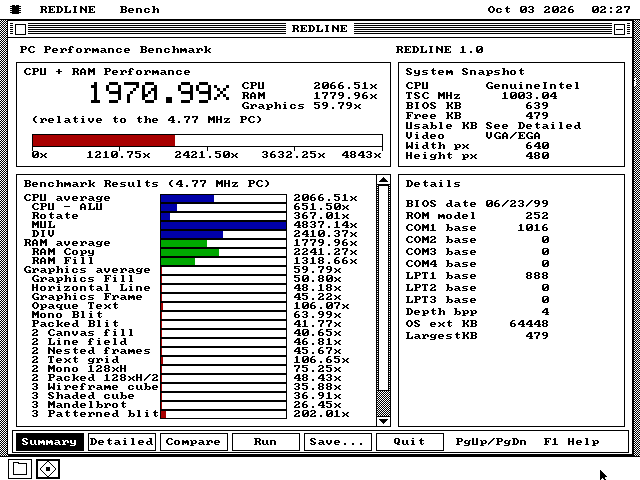
Task: Select the Rotate result row label
Action: coord(55,216)
